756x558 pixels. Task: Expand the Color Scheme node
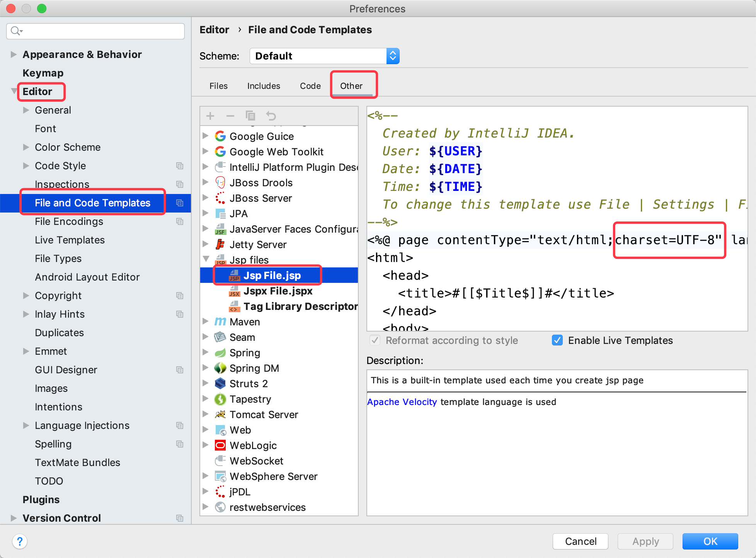point(26,147)
